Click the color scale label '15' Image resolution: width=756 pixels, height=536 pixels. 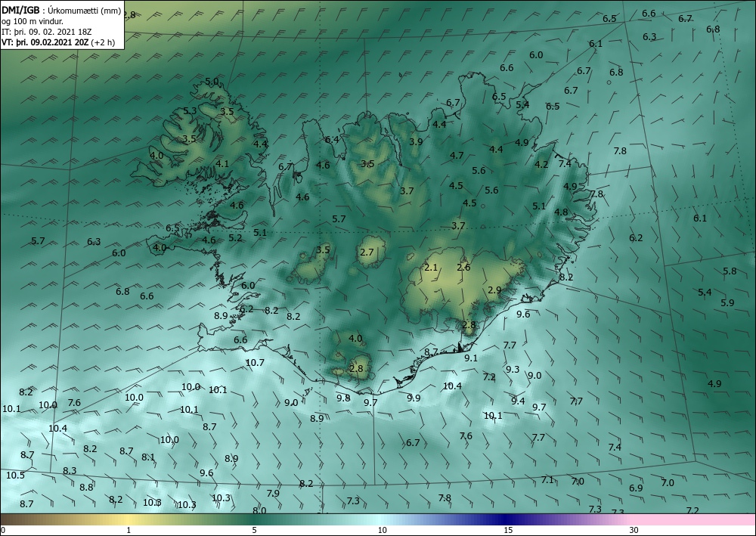pyautogui.click(x=508, y=530)
